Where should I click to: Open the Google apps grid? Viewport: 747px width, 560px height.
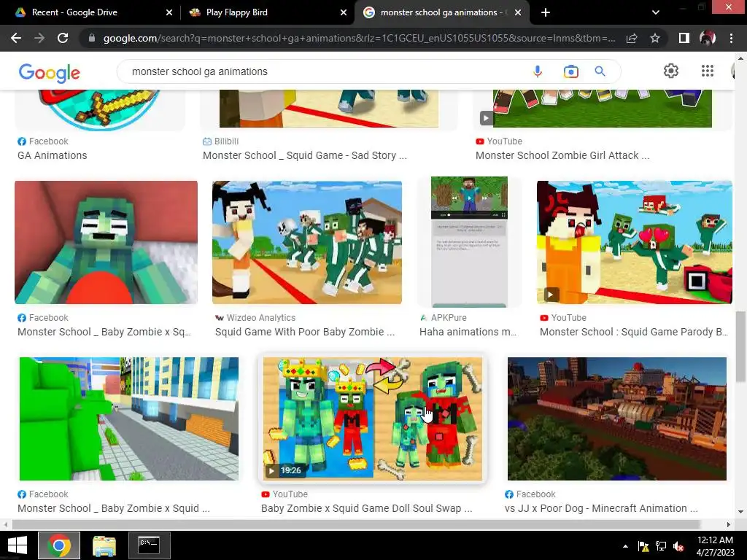point(708,71)
